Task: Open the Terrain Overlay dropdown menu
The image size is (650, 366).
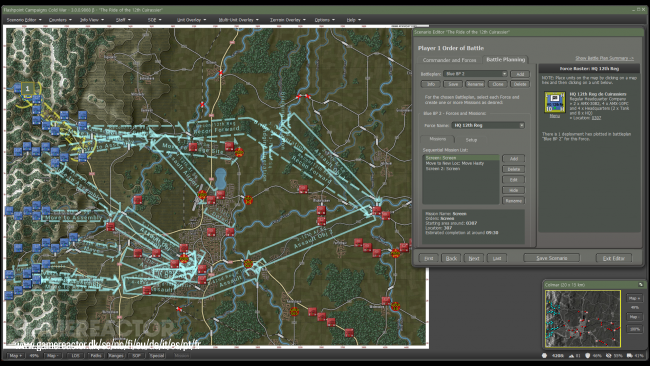Action: click(287, 20)
